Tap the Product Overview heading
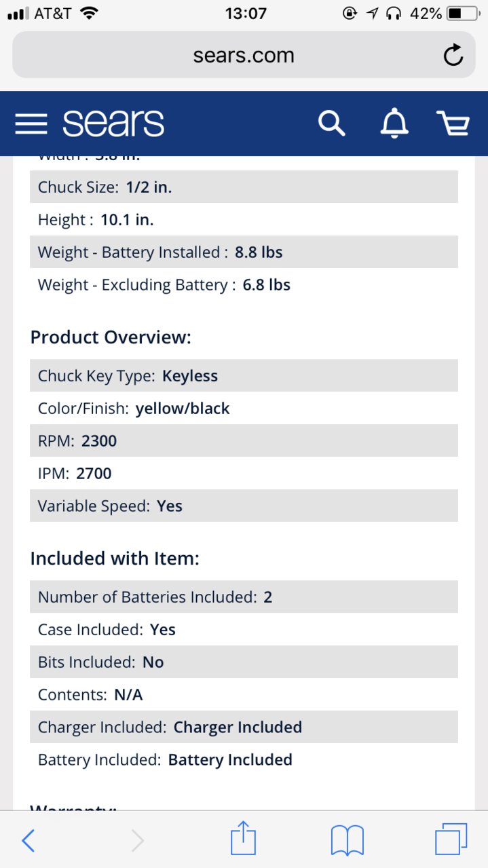This screenshot has height=868, width=488. [111, 337]
